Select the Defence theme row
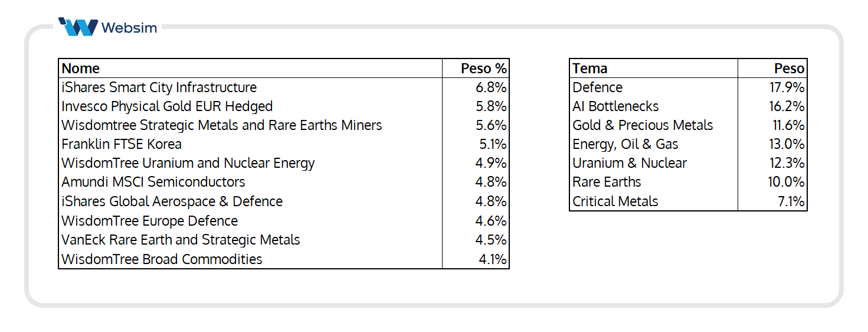The width and height of the screenshot is (868, 332). coord(688,87)
